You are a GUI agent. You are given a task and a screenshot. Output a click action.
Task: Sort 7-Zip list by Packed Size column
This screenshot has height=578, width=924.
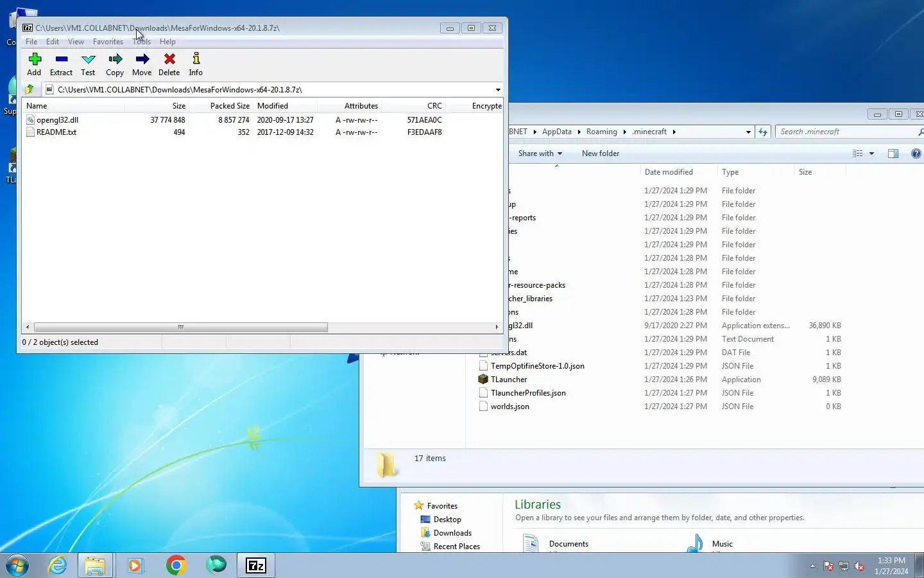pyautogui.click(x=221, y=106)
